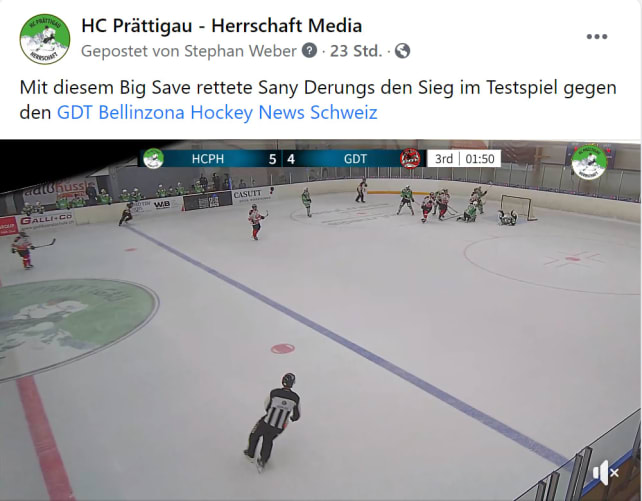Click the question mark icon beside Stephan Weber

pyautogui.click(x=309, y=51)
